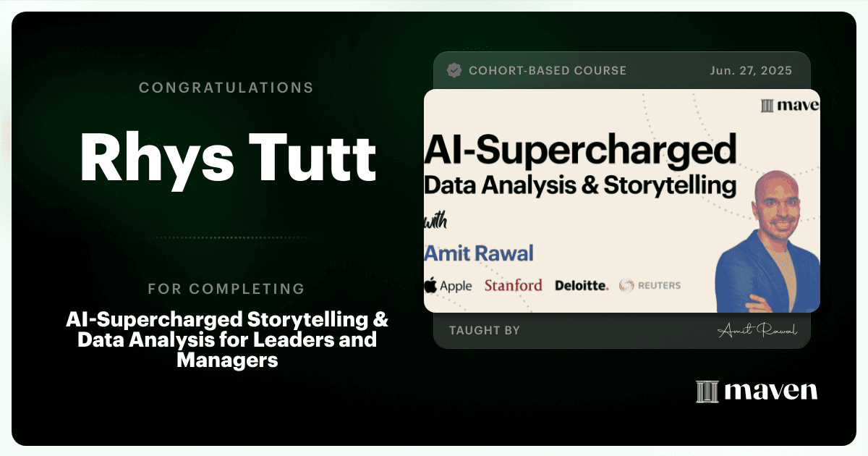Click the instructor's portrait photo

click(767, 239)
